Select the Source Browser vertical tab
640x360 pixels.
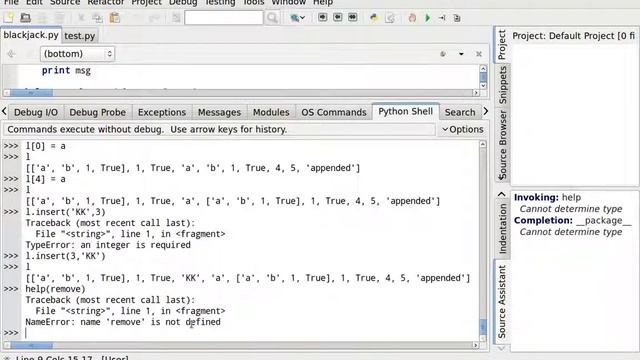pyautogui.click(x=502, y=144)
